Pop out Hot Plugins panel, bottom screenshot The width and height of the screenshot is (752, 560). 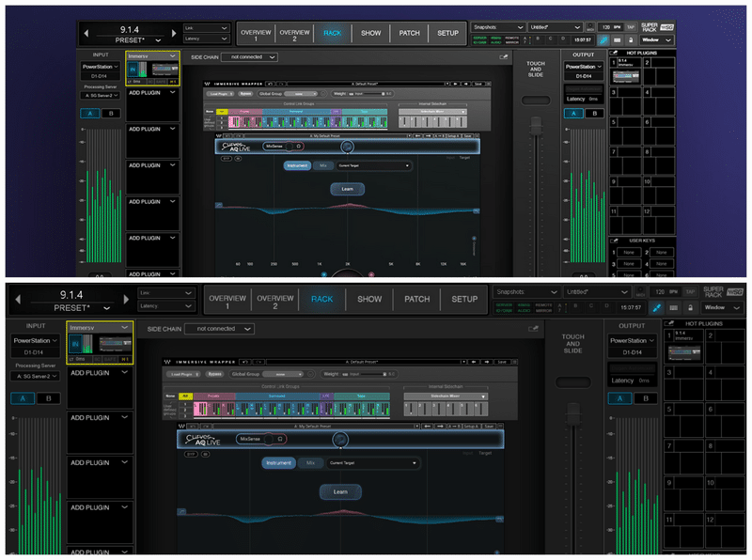coord(669,323)
